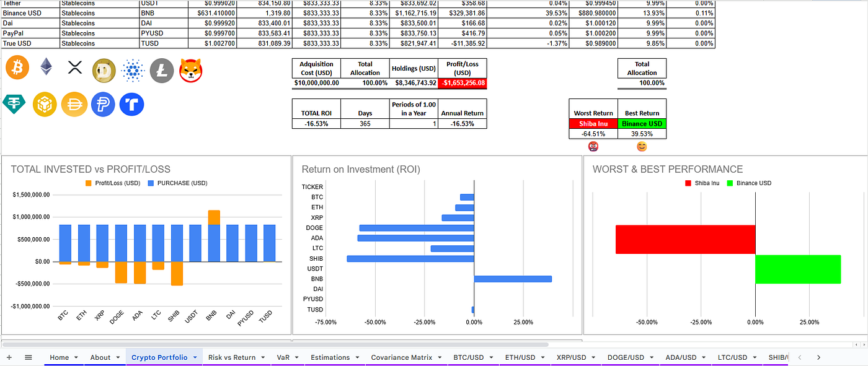The height and width of the screenshot is (366, 868).
Task: Open Risk vs Return tab dropdown arrow
Action: click(x=263, y=358)
